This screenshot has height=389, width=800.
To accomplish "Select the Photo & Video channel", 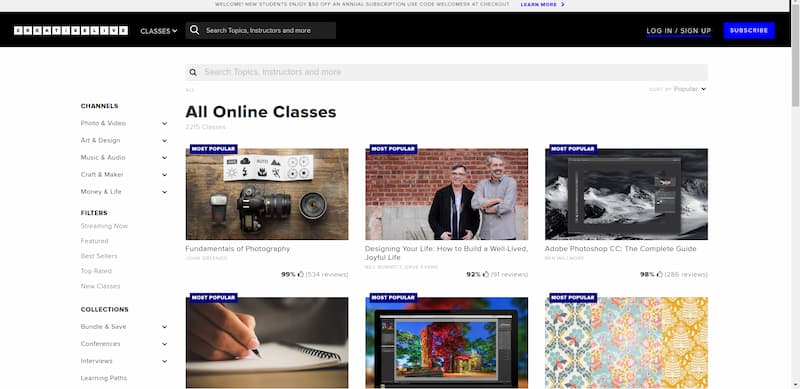I will click(103, 123).
